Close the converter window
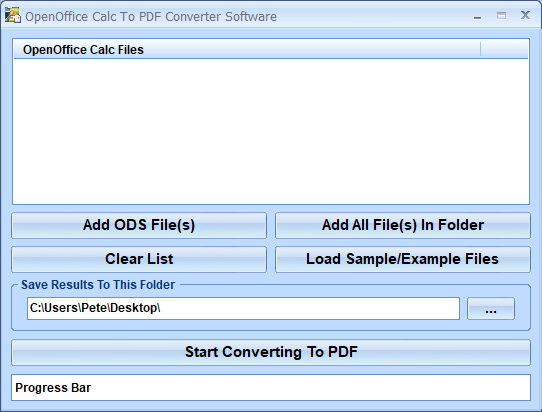Image resolution: width=542 pixels, height=412 pixels. [525, 15]
